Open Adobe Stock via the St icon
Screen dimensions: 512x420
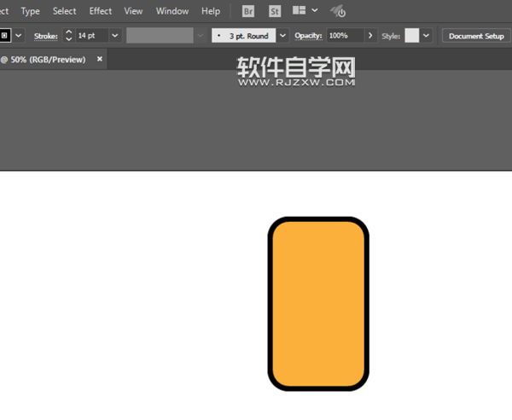point(275,11)
